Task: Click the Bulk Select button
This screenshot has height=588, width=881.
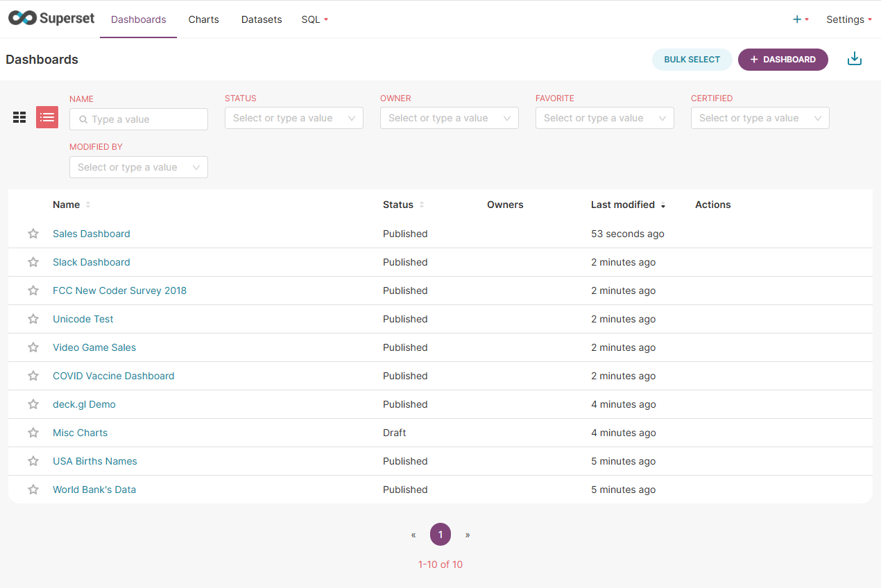Action: click(692, 60)
